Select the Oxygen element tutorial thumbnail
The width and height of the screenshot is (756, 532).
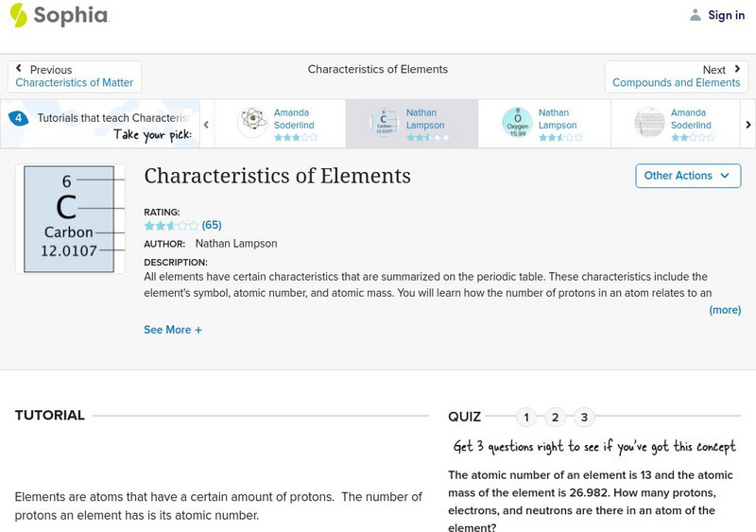coord(517,122)
